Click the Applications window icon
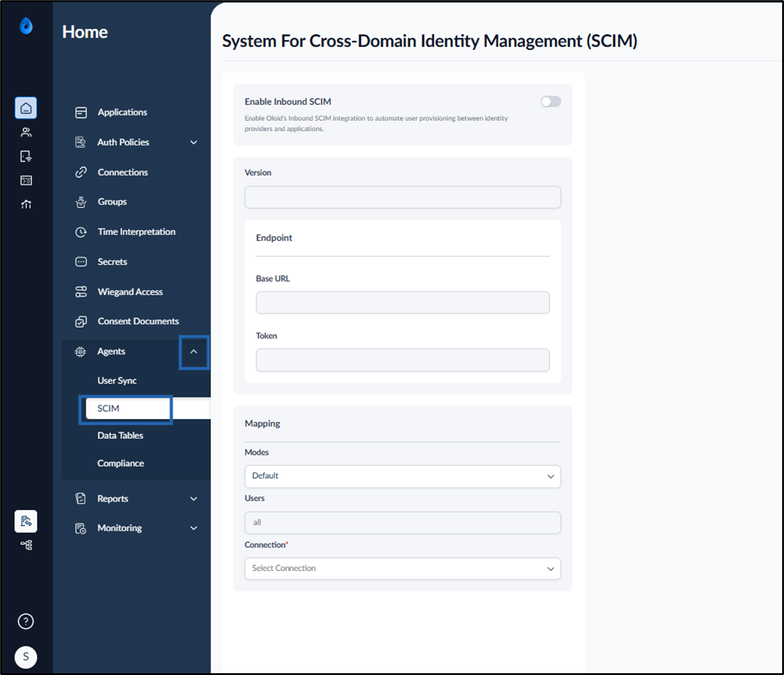The height and width of the screenshot is (675, 784). tap(81, 112)
